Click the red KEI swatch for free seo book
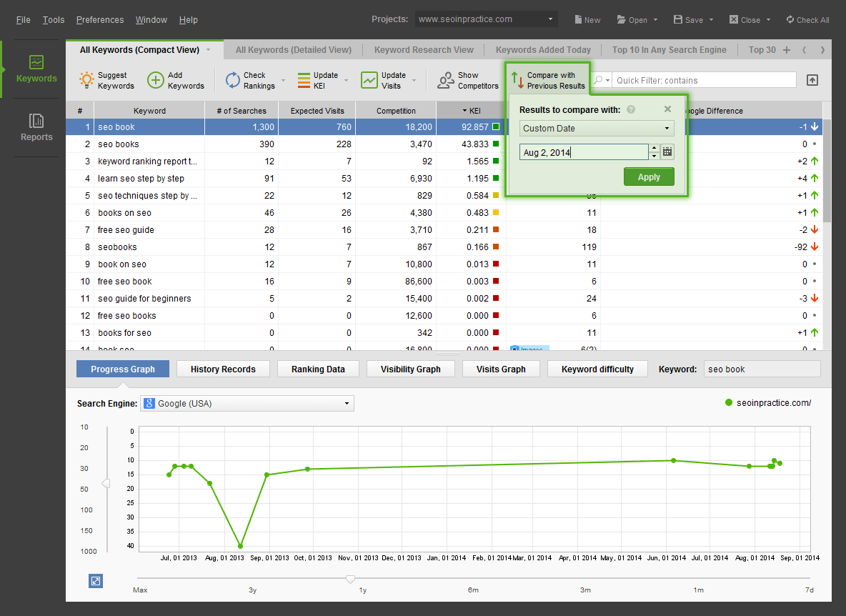The width and height of the screenshot is (846, 616). 496,281
